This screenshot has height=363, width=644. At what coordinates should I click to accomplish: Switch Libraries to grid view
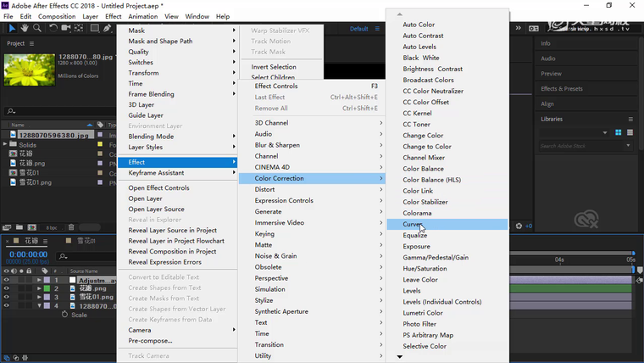(x=618, y=132)
